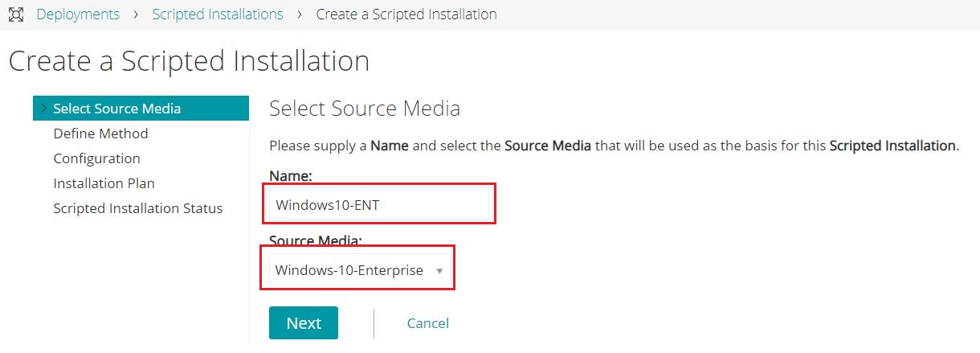Click the arrow marker beside Select Source Media step
Viewport: 980px width, 353px height.
point(43,109)
